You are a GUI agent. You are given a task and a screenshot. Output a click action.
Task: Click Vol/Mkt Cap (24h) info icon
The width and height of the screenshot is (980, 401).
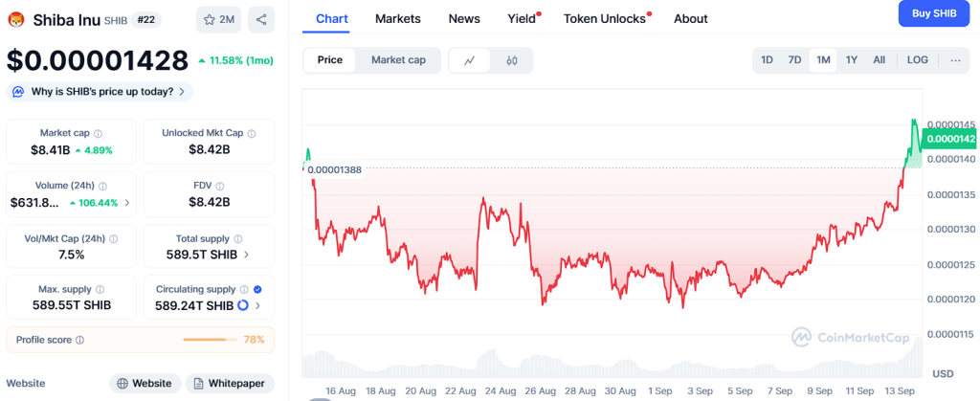[x=114, y=238]
